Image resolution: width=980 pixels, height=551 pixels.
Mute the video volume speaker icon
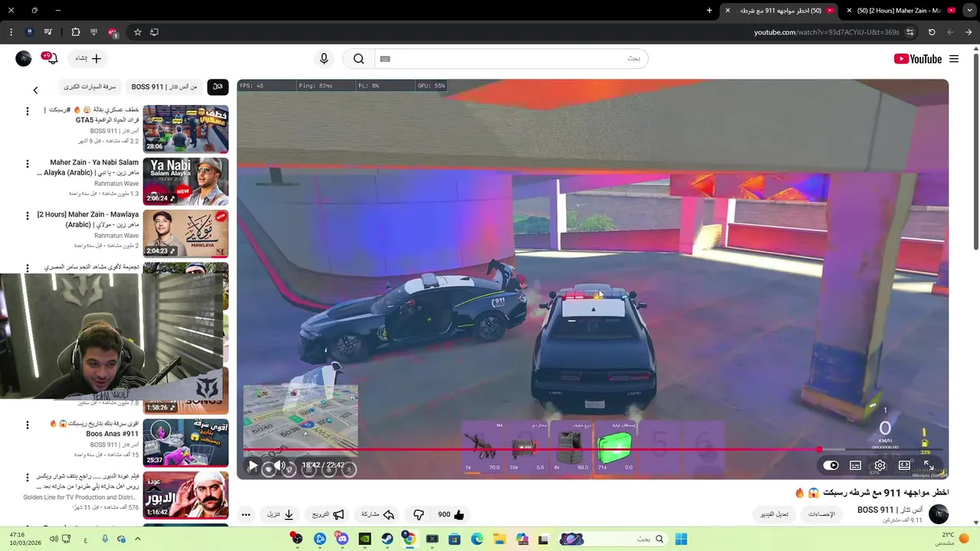coord(280,465)
